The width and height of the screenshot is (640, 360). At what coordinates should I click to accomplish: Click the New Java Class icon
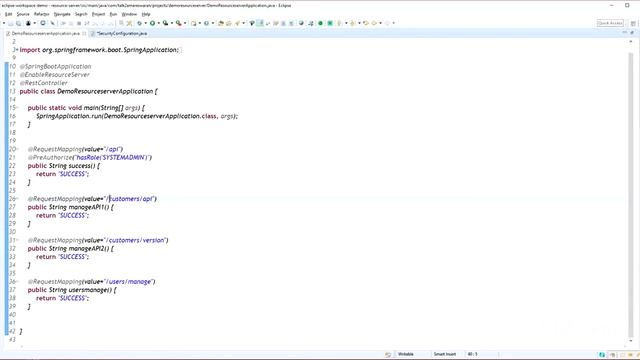tap(207, 23)
